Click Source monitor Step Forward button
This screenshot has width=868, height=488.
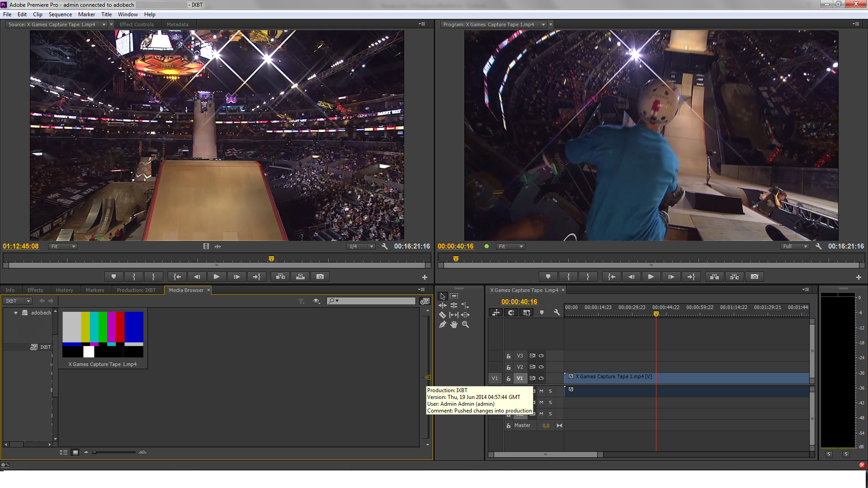click(x=236, y=277)
